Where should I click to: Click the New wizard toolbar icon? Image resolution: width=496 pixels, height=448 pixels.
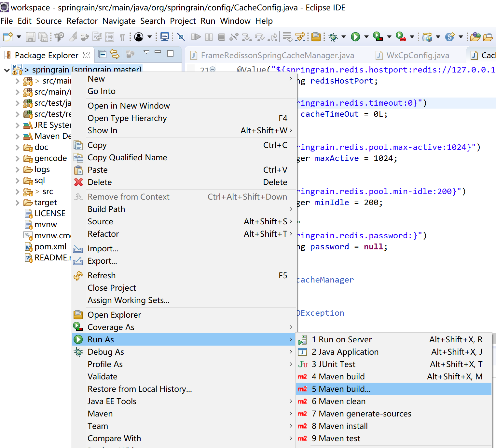click(8, 37)
